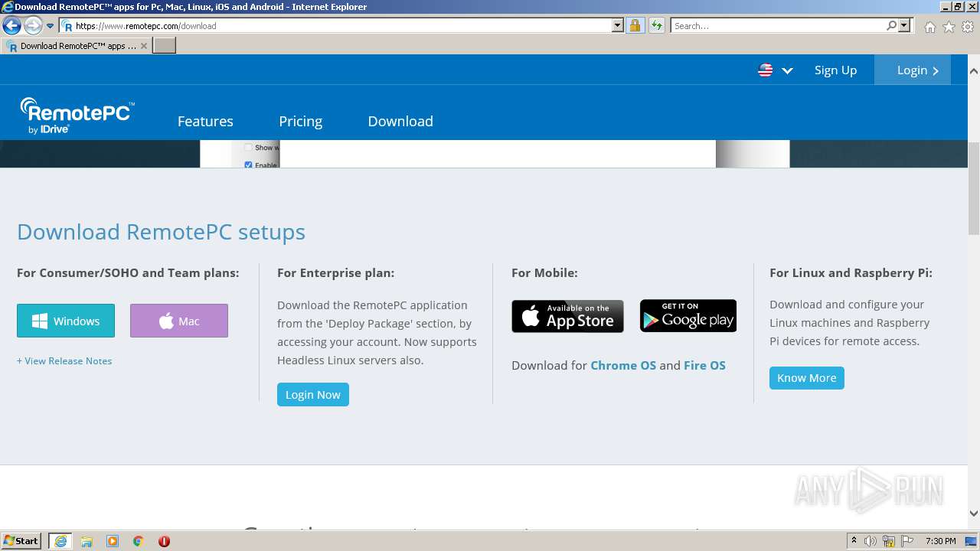Click the security lock icon in address bar
The image size is (980, 551).
pos(635,26)
